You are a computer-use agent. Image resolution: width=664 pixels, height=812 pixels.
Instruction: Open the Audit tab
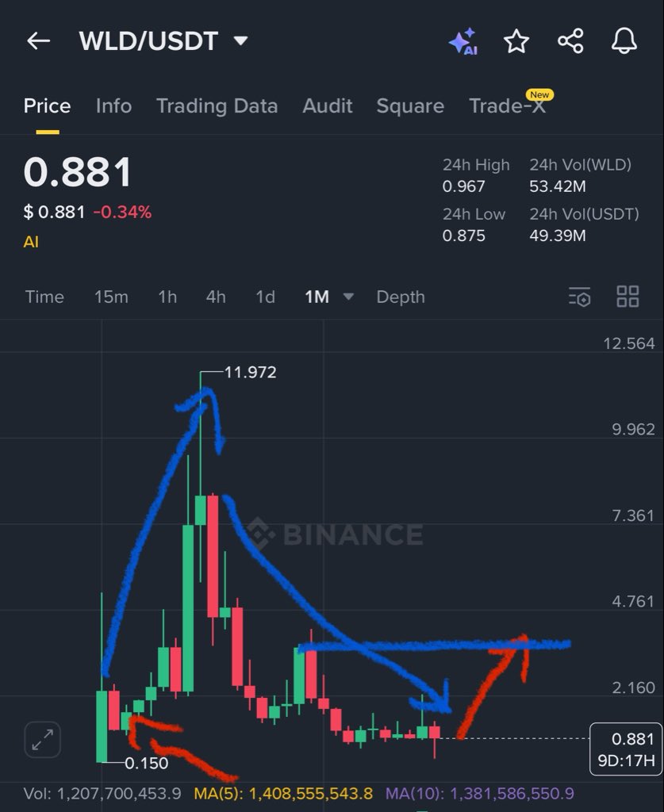pos(328,105)
